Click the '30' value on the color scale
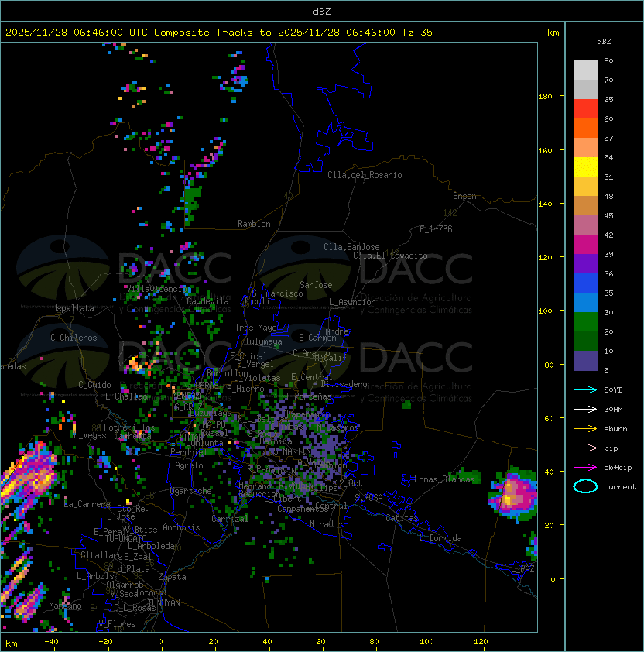This screenshot has height=652, width=644. [608, 312]
